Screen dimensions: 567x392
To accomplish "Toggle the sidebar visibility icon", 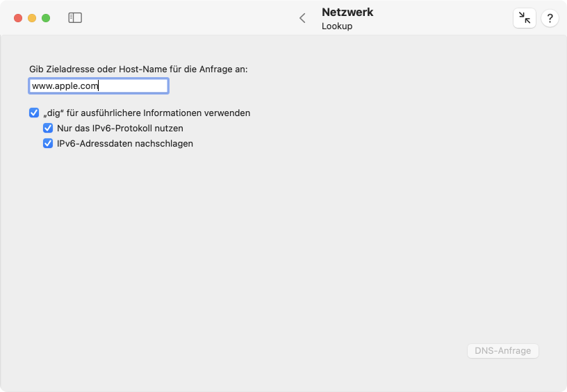I will click(x=75, y=17).
